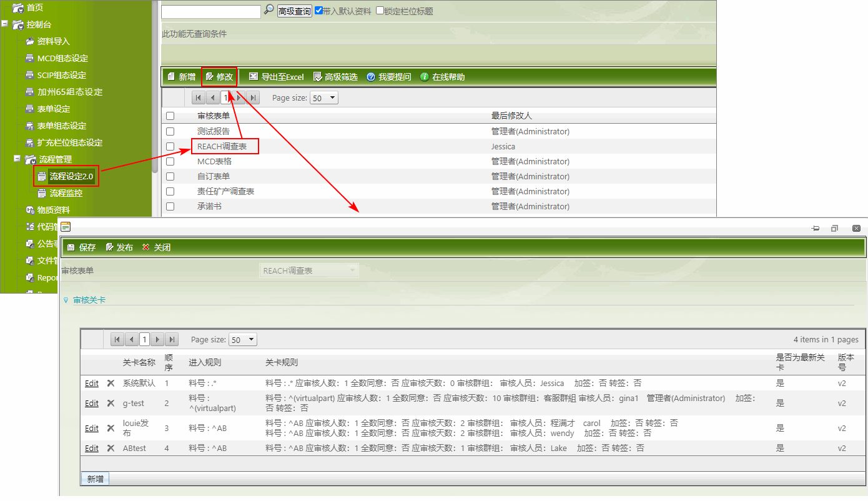Image resolution: width=868 pixels, height=501 pixels.
Task: Click the 高级筛选 toolbar icon
Action: 317,77
